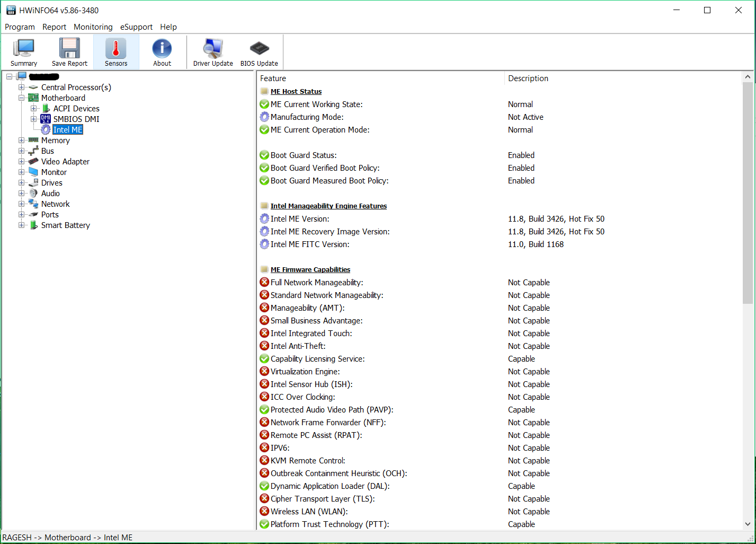Click scrollbar up arrow in details pane
The width and height of the screenshot is (756, 544).
[x=748, y=77]
